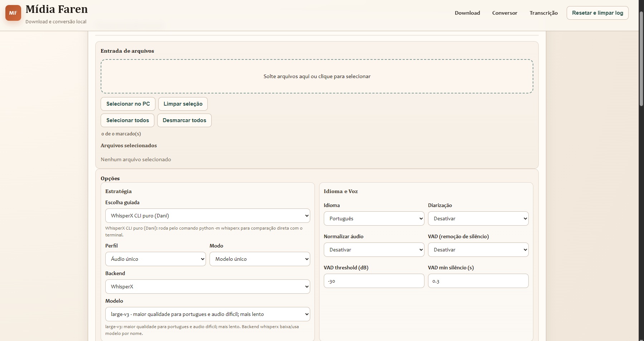Open the Escolha guiada dropdown
The image size is (644, 341).
click(x=207, y=216)
